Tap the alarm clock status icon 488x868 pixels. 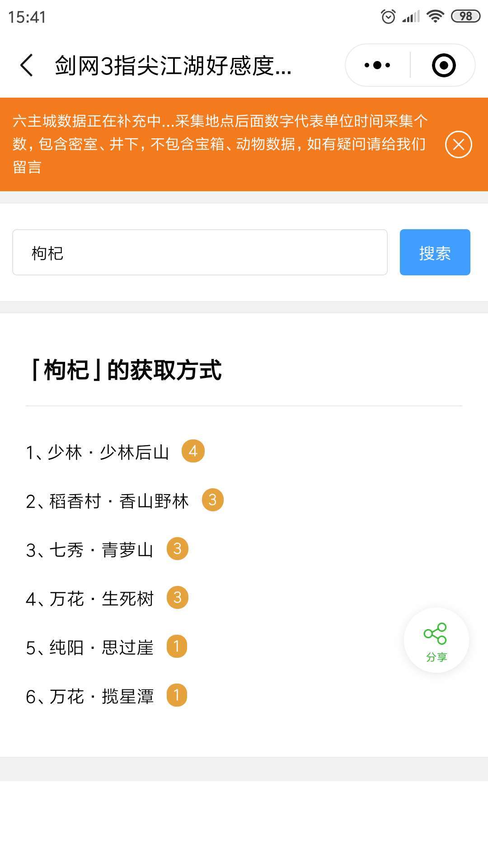coord(388,17)
